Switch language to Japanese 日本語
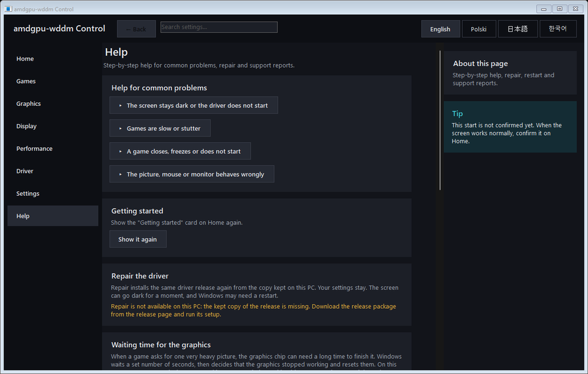 tap(517, 29)
